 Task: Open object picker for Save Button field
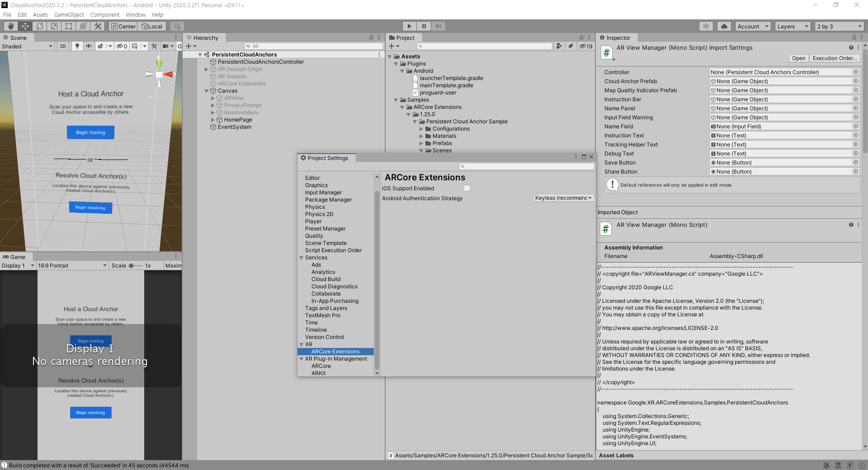856,163
